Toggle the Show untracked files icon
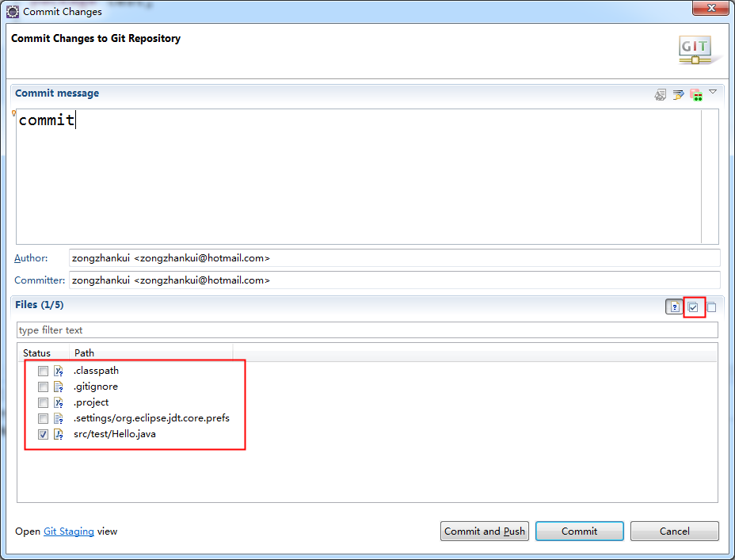735x560 pixels. 674,307
